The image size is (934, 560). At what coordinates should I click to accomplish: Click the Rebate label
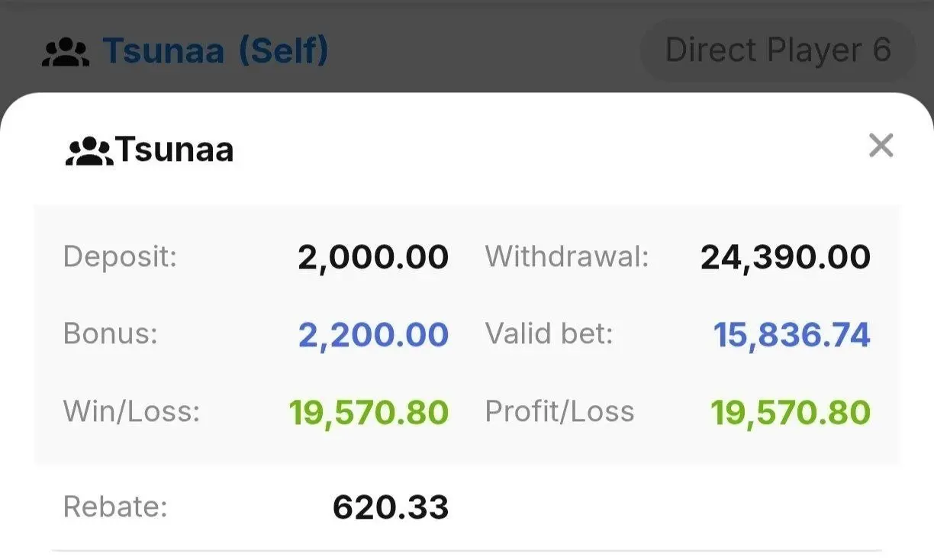coord(115,507)
